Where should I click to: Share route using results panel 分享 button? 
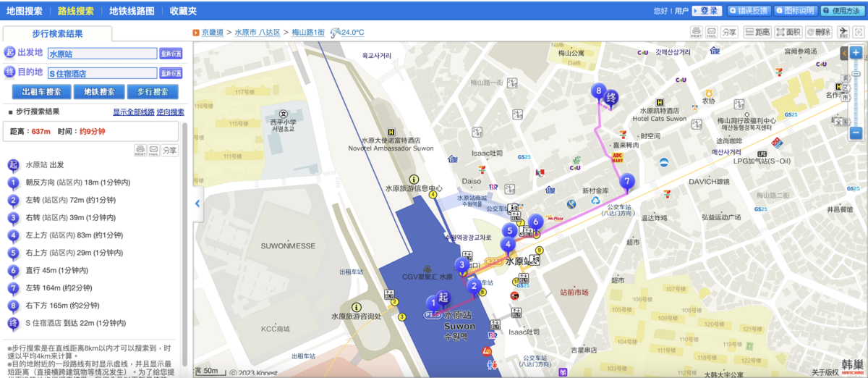(169, 150)
